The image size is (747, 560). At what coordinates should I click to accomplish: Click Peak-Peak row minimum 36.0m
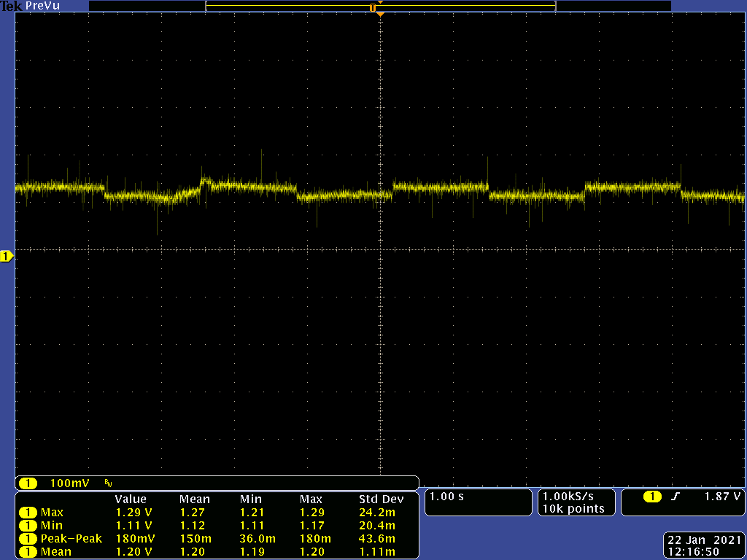click(x=258, y=539)
